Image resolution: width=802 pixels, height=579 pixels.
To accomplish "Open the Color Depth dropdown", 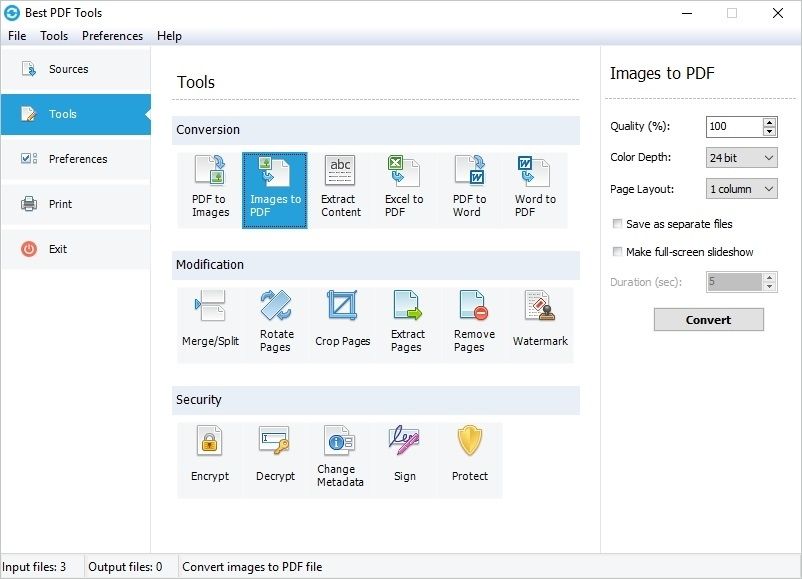I will (x=741, y=157).
